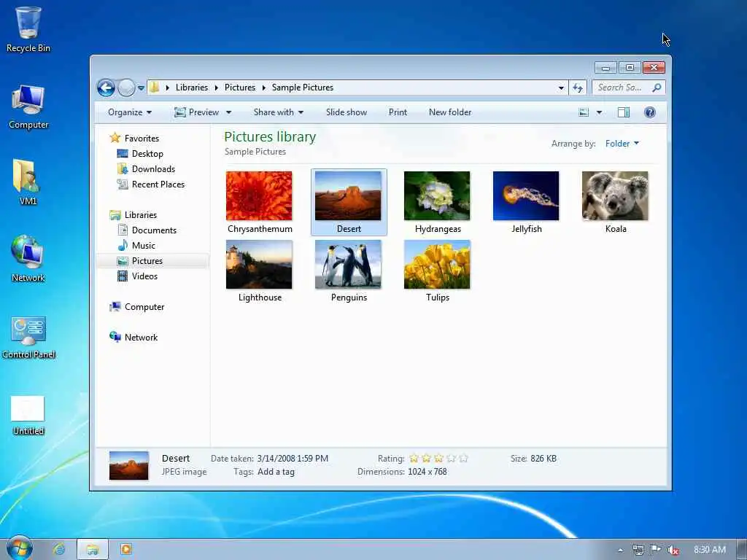The width and height of the screenshot is (747, 560).
Task: Start the Slide show
Action: 347,112
